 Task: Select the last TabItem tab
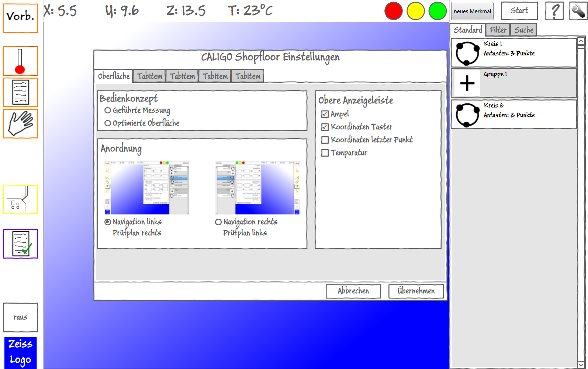[248, 76]
